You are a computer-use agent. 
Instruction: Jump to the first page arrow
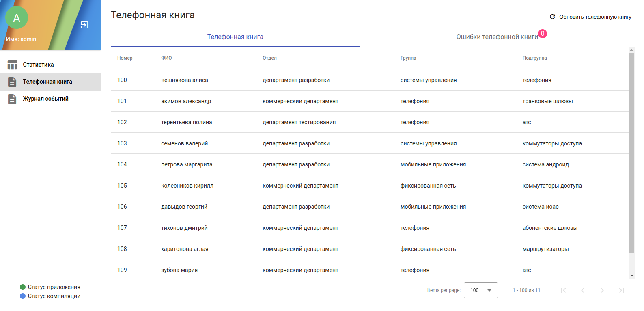563,290
